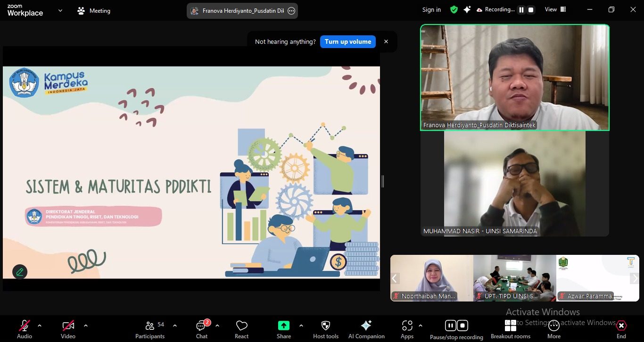644x342 pixels.
Task: Stop recording from the top bar
Action: [531, 9]
